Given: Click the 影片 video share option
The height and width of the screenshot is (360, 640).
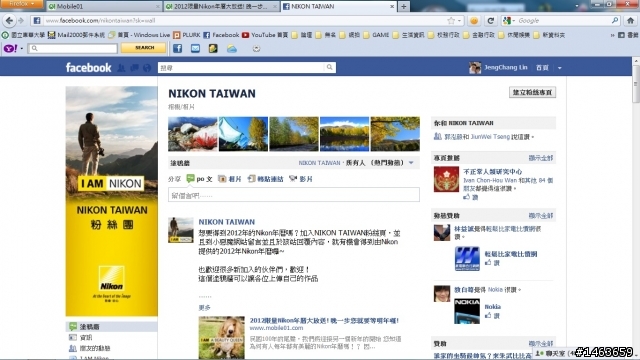Looking at the screenshot, I should click(x=301, y=179).
